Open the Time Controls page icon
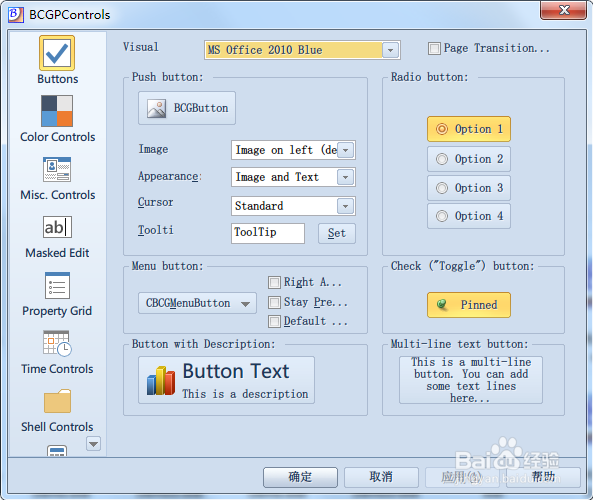Screen dimensions: 593x500 (57, 343)
